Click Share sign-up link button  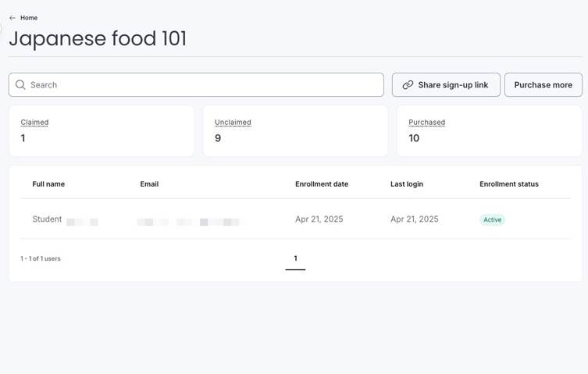446,85
